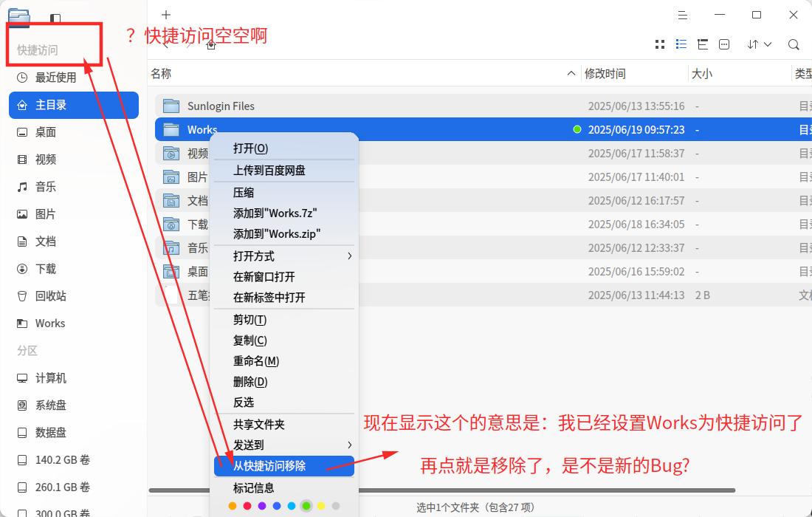Choose 重命名(M) in the context menu
Image resolution: width=812 pixels, height=517 pixels.
pyautogui.click(x=283, y=361)
